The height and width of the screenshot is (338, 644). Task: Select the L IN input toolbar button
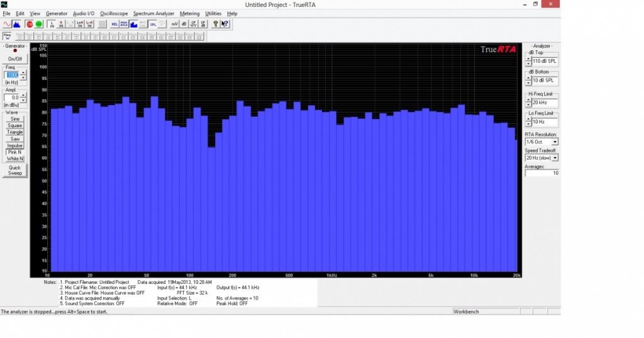[x=52, y=25]
